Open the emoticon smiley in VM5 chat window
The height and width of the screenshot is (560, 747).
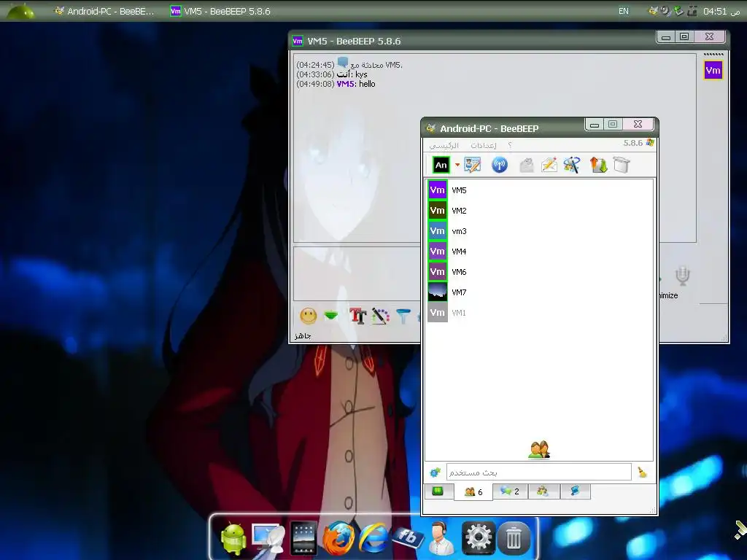(x=309, y=316)
